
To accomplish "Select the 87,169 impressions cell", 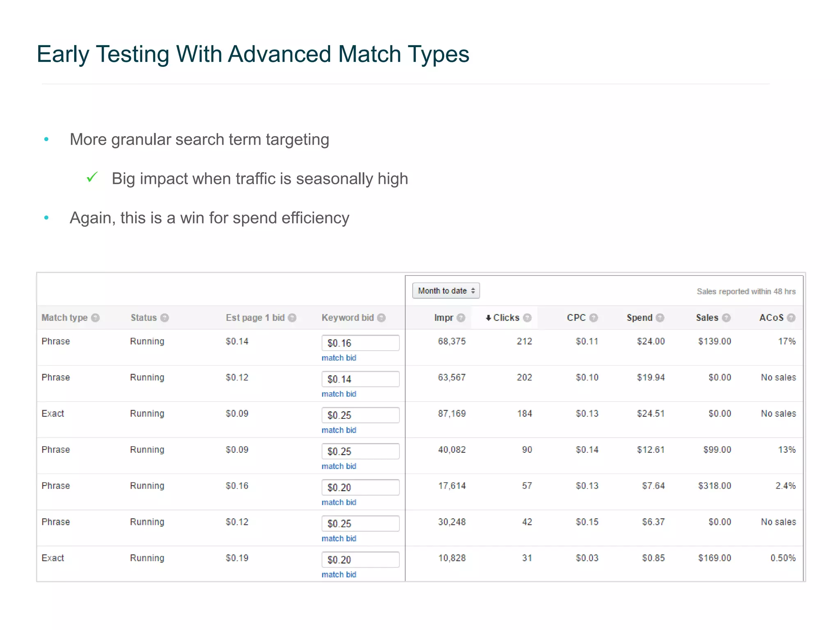I will [x=452, y=413].
